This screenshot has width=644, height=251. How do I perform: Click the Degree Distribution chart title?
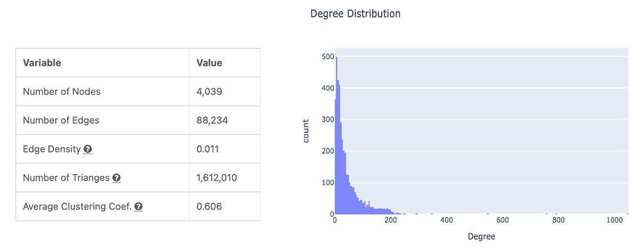355,14
